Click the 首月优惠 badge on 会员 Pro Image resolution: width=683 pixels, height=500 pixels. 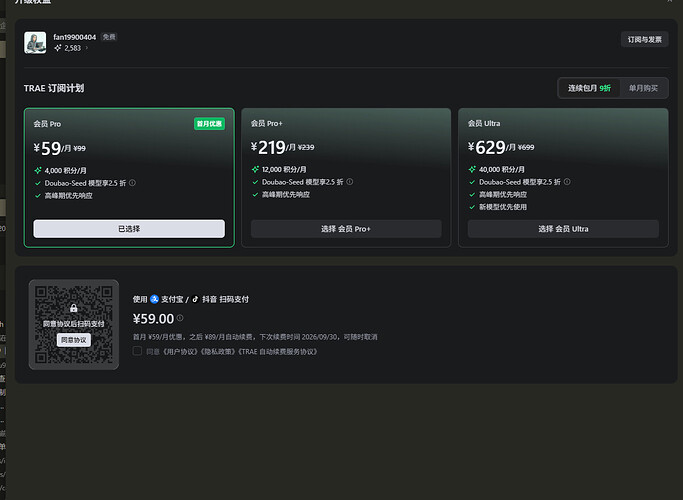point(209,124)
